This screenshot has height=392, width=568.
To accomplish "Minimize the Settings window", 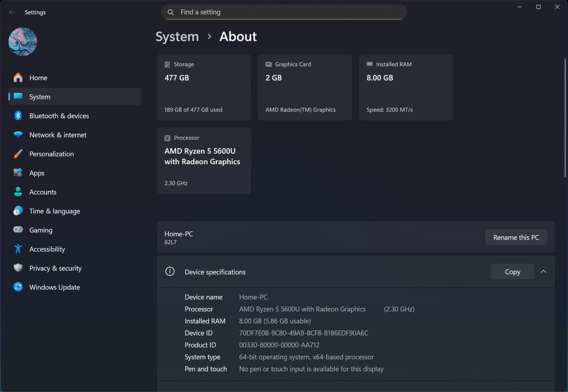I will tap(520, 7).
